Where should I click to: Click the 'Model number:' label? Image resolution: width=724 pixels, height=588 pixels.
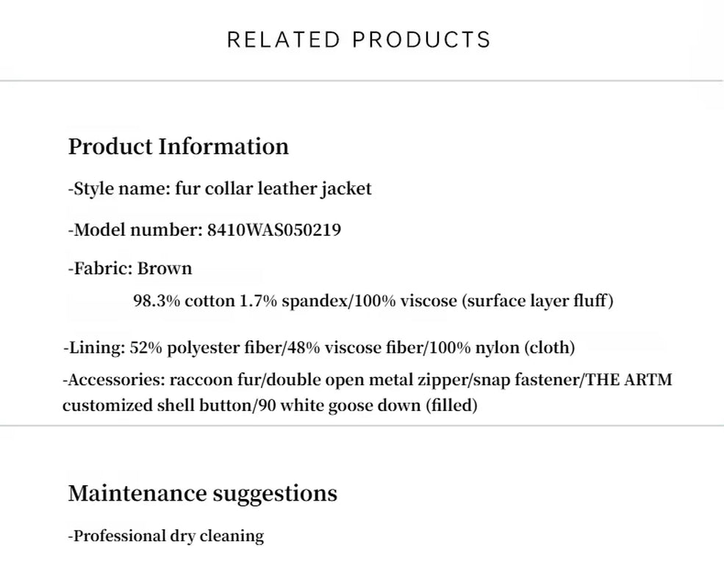(x=137, y=230)
